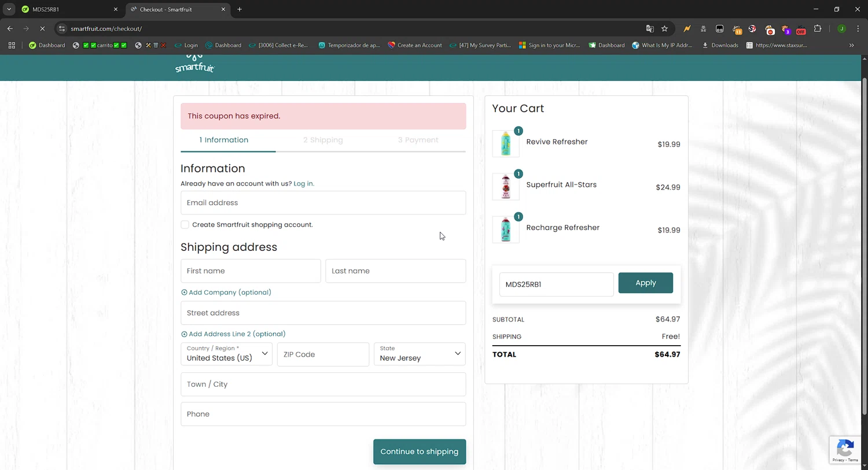The height and width of the screenshot is (470, 868).
Task: Open the Login bookmark
Action: pos(186,45)
